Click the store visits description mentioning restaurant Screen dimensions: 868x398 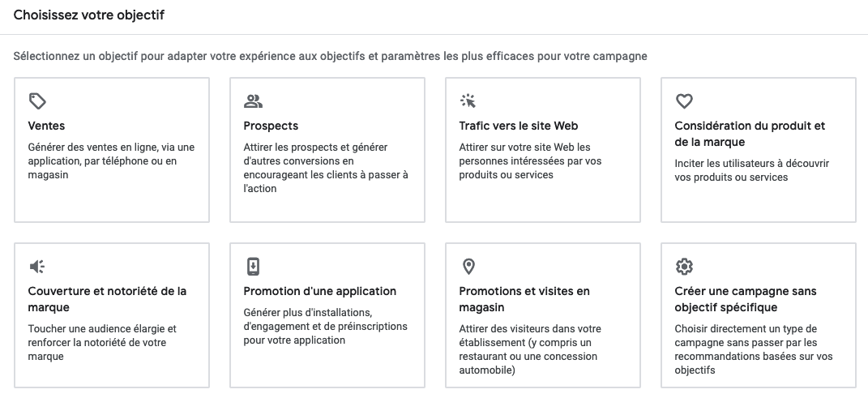pyautogui.click(x=530, y=349)
